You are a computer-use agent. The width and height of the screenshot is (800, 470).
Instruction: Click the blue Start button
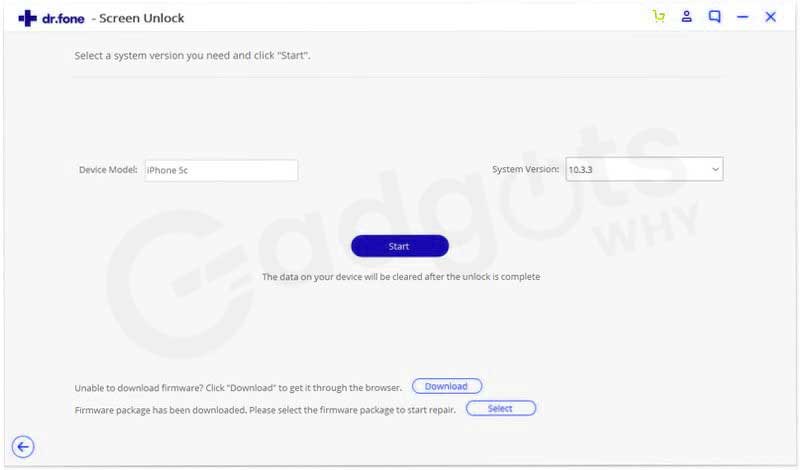coord(399,246)
